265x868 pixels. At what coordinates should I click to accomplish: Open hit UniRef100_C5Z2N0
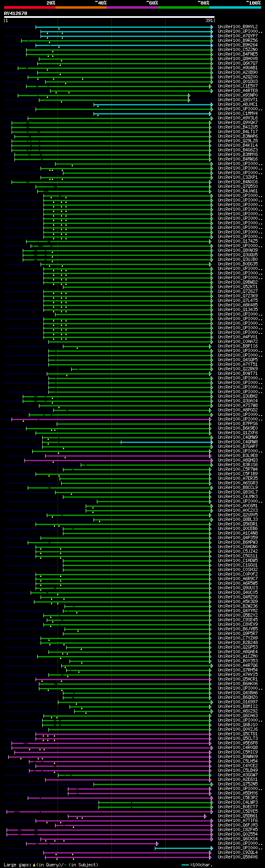238,50
